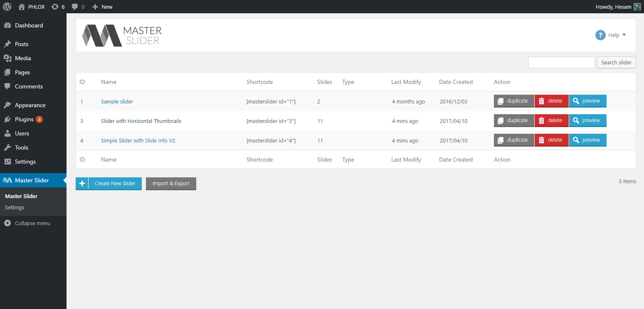Click the top Date Created column header
The image size is (644, 309).
456,82
